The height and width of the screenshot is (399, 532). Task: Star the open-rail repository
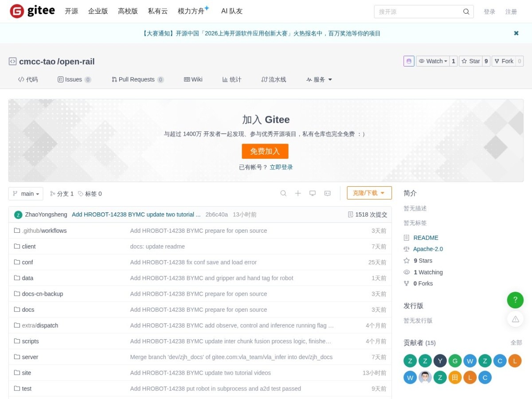(470, 61)
